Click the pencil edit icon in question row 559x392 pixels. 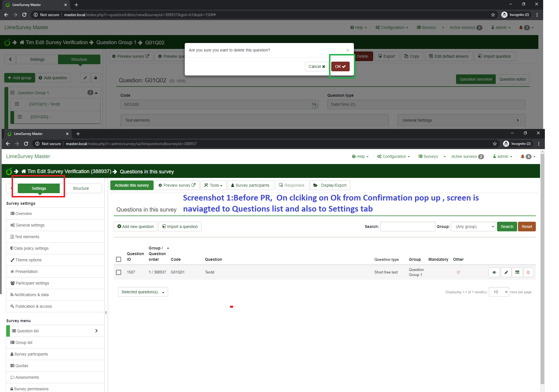506,272
